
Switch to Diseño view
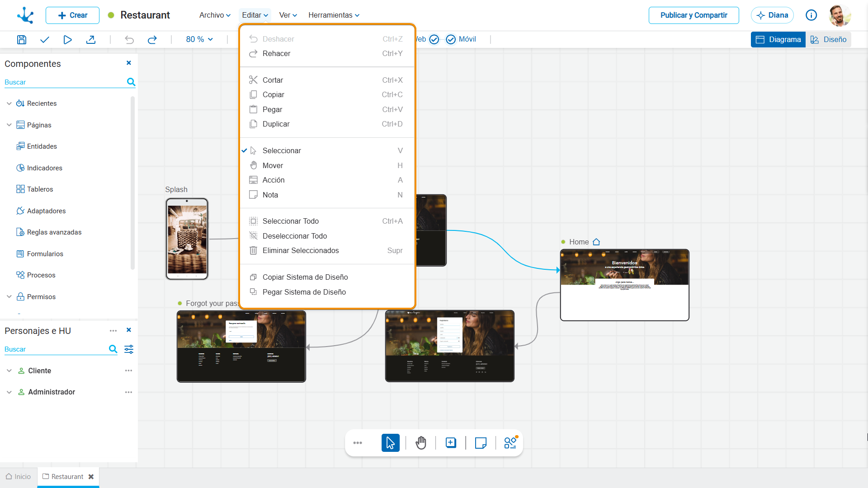[x=828, y=40]
